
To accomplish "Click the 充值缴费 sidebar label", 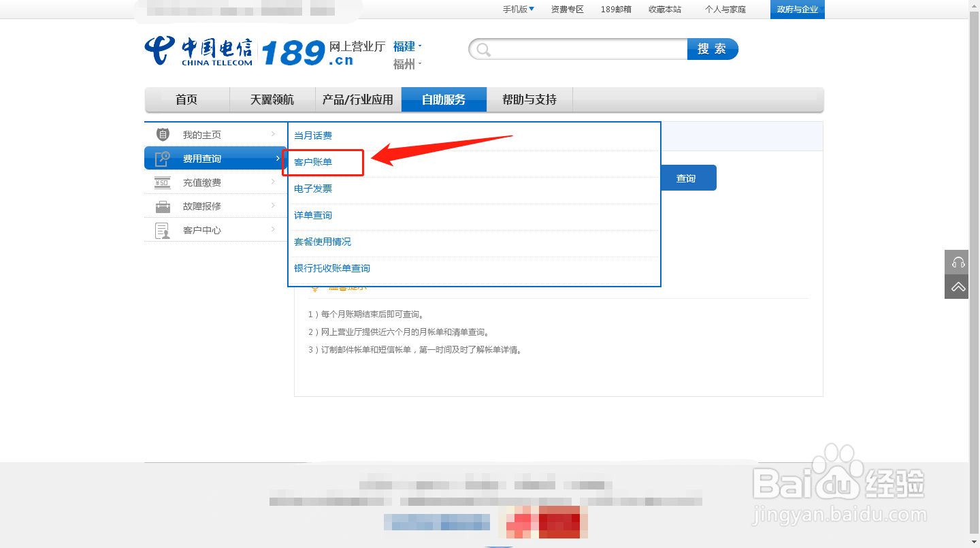I will coord(202,182).
